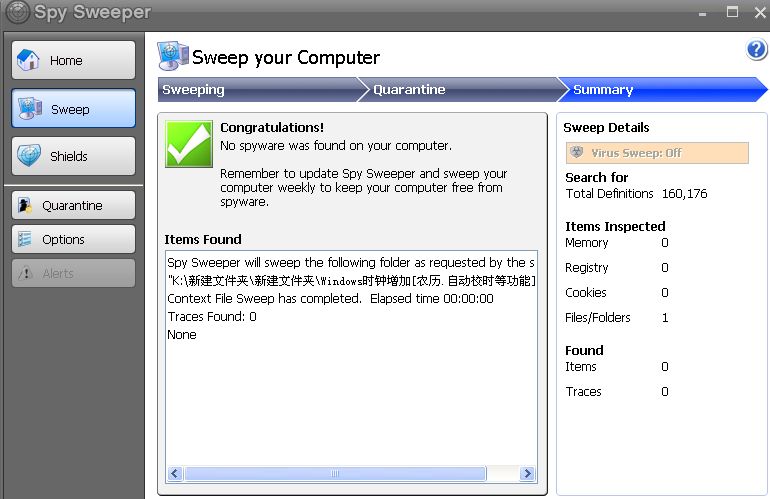This screenshot has width=770, height=499.
Task: Select the Summary step tab
Action: pos(664,89)
